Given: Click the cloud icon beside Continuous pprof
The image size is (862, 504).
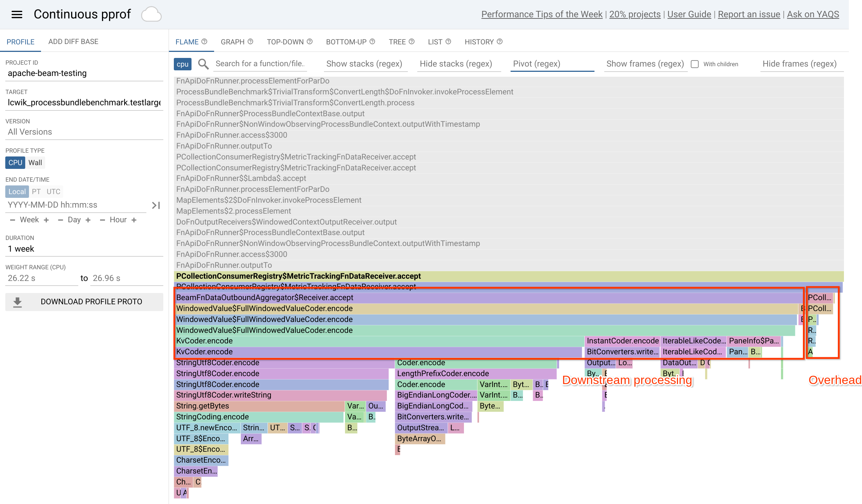Looking at the screenshot, I should pos(151,14).
